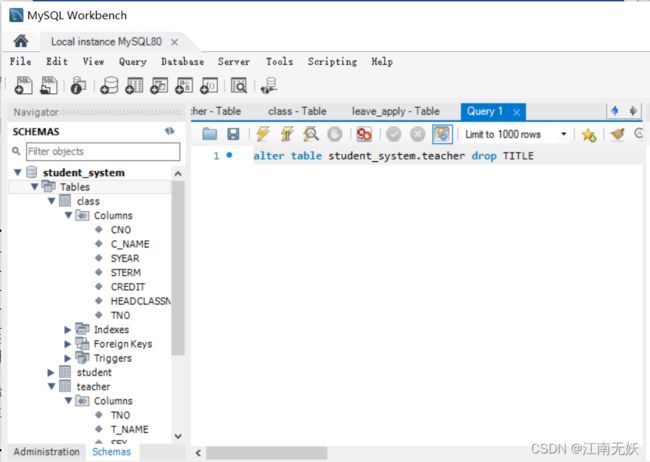
Task: Search table data icon
Action: (x=238, y=85)
